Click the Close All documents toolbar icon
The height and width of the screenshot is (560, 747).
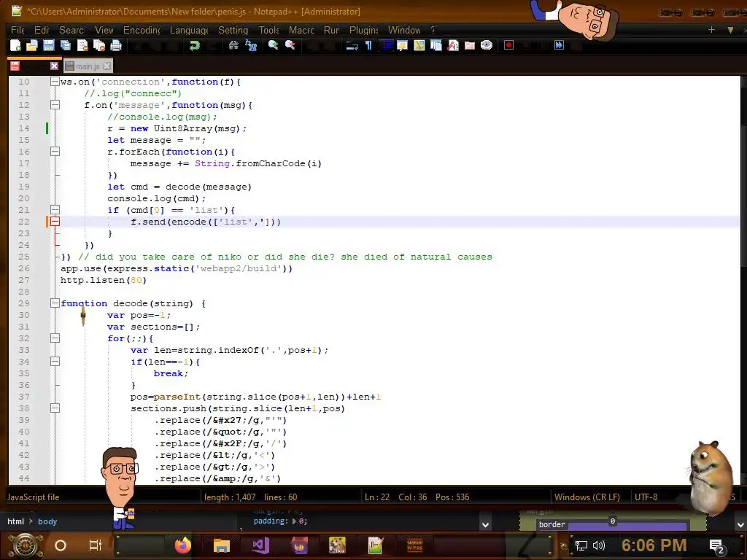click(x=99, y=45)
